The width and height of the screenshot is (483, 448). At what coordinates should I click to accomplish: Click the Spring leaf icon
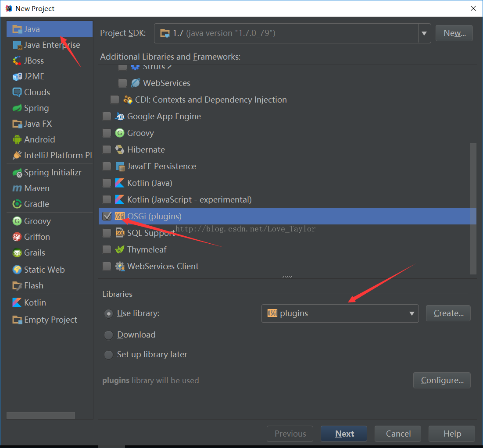coord(17,108)
